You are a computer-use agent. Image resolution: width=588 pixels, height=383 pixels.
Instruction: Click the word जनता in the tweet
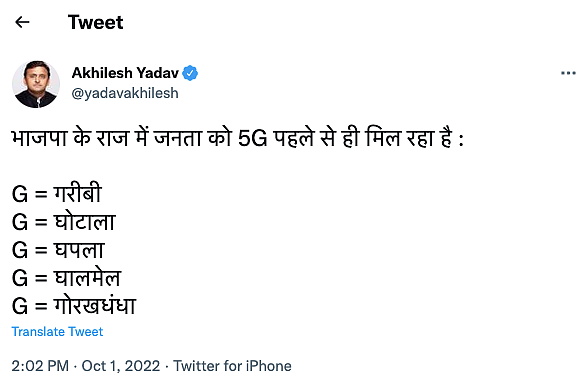coord(178,138)
